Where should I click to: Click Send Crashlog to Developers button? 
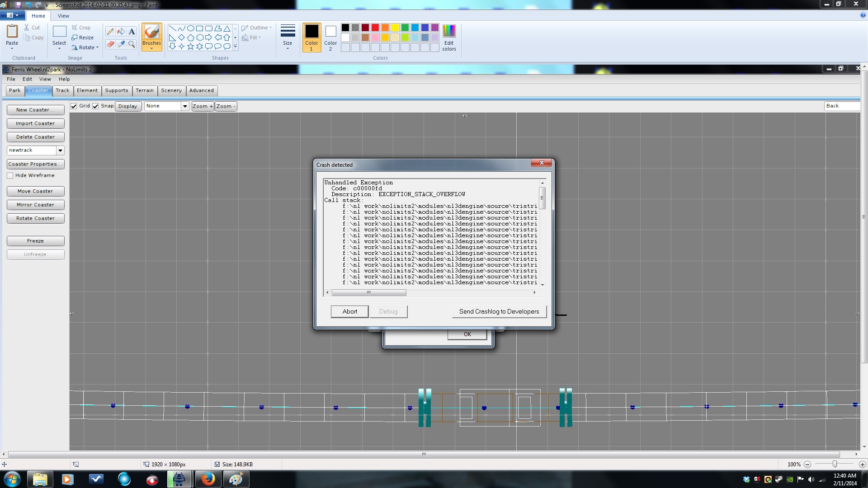(499, 311)
